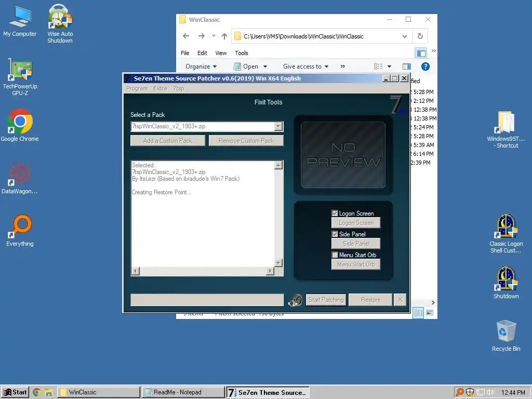Uncheck the Side Panel checkbox
This screenshot has height=399, width=532.
(x=335, y=234)
